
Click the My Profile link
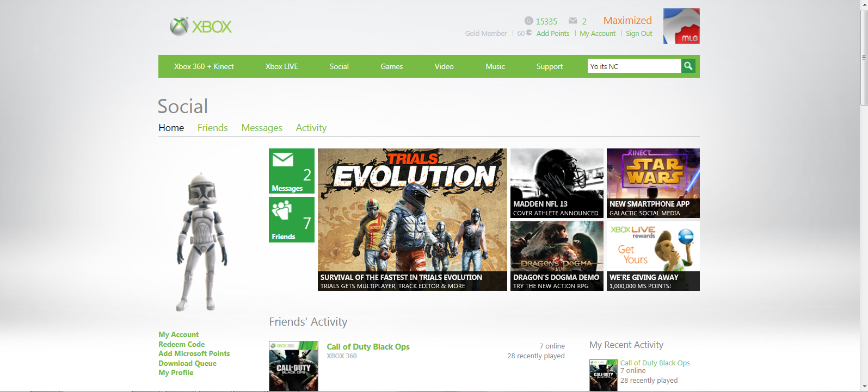click(x=176, y=372)
